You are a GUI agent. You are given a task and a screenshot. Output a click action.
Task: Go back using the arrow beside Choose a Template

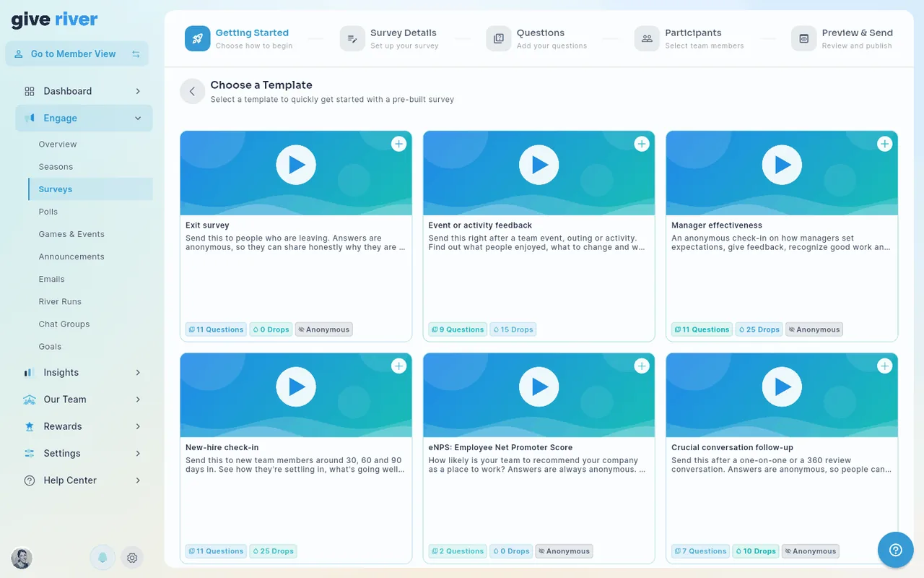(192, 92)
